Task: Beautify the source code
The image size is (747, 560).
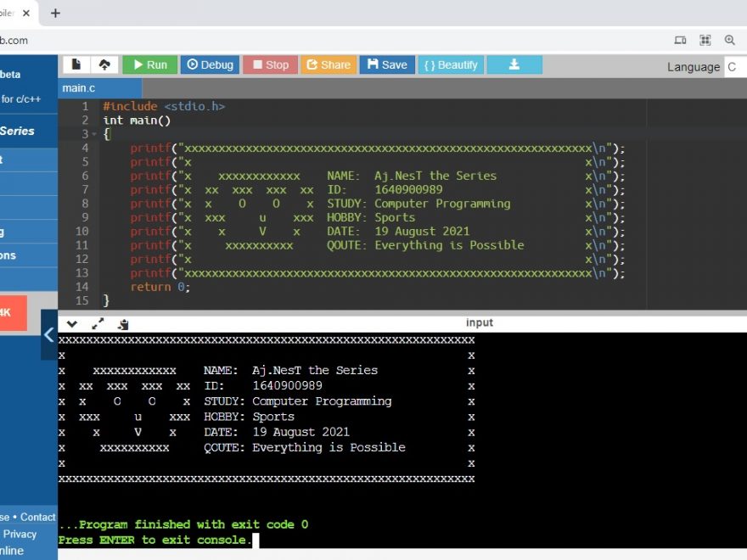Action: 451,64
